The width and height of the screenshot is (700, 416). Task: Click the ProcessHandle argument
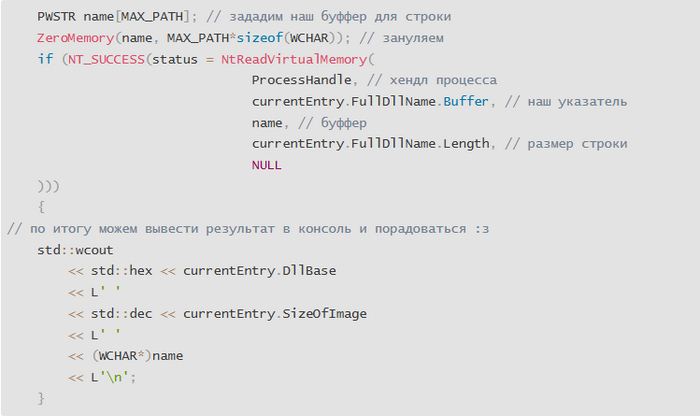(x=301, y=80)
